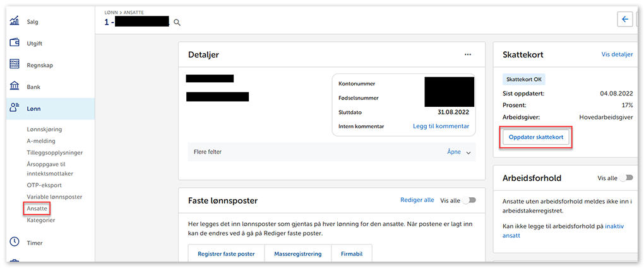Open the three-dot menu in Detaljer
Screen dimensions: 644x268
(468, 55)
